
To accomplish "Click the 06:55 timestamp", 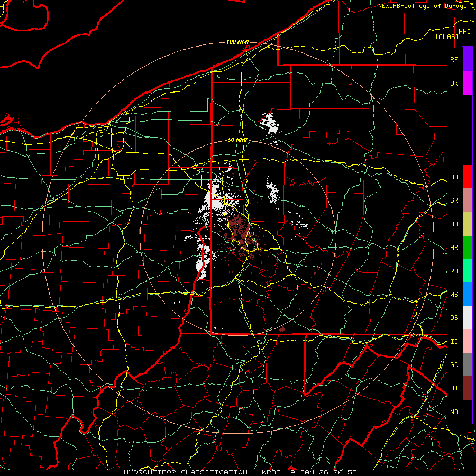I will 345,472.
